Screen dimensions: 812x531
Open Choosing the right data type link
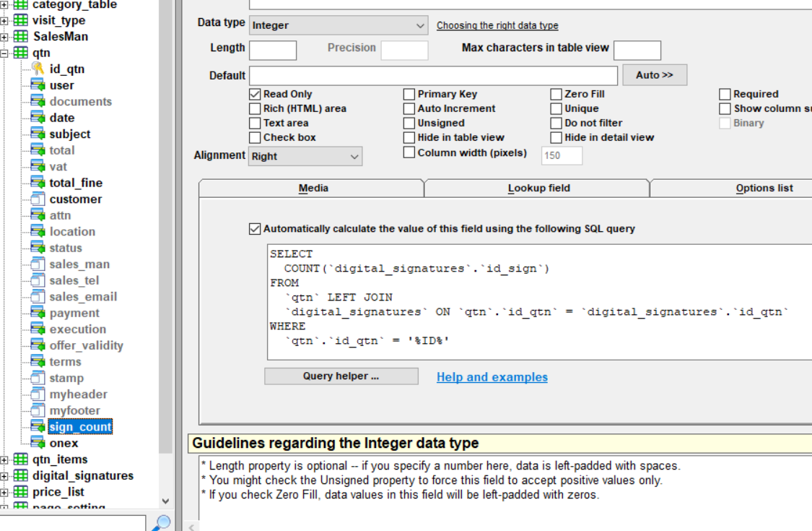[x=497, y=25]
